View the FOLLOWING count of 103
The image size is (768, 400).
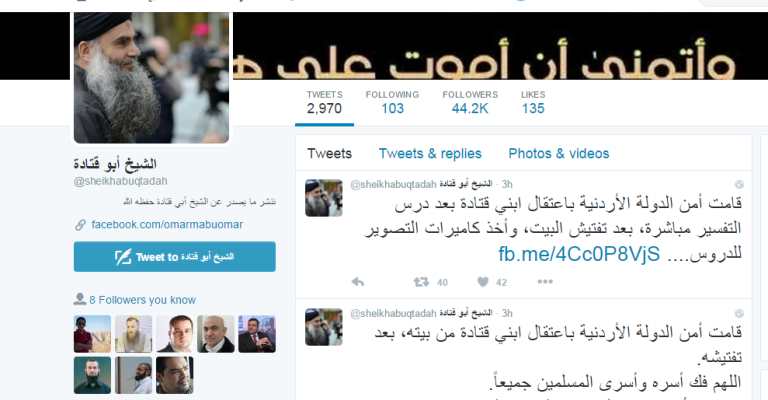[392, 102]
